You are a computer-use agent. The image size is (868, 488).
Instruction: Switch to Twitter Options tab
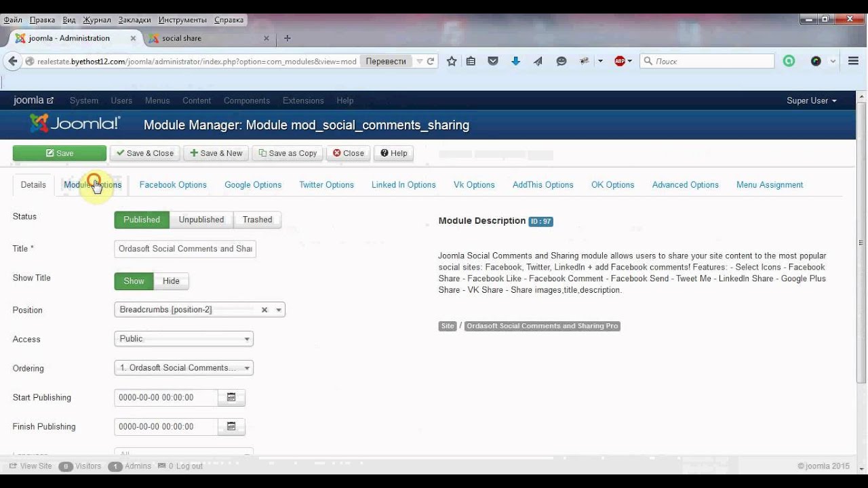[326, 185]
